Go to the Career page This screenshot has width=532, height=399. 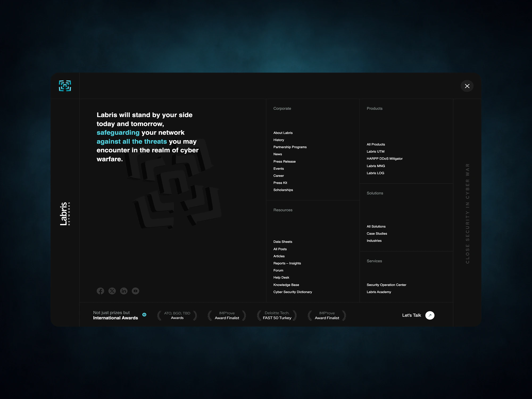[279, 176]
